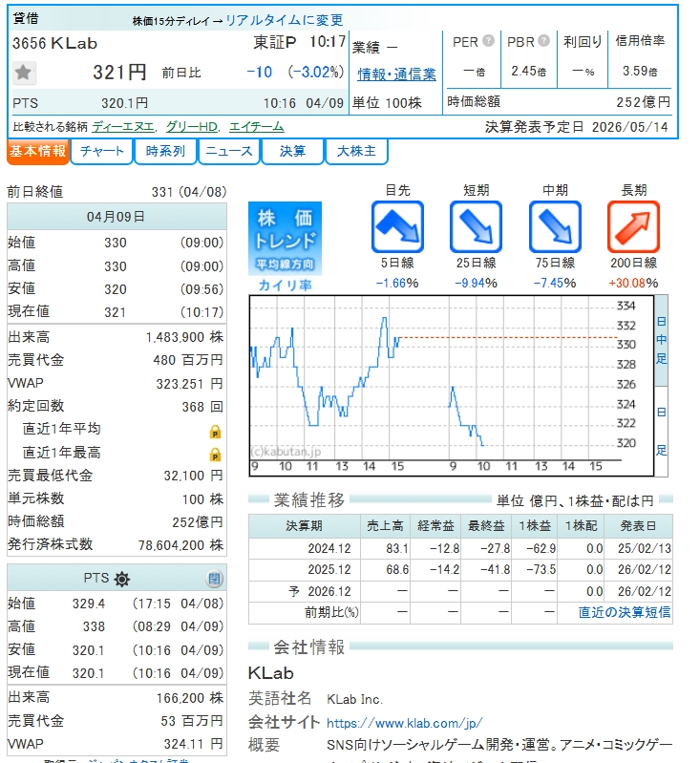This screenshot has width=700, height=763.
Task: Open the 情報・通信業 sector link
Action: click(396, 74)
